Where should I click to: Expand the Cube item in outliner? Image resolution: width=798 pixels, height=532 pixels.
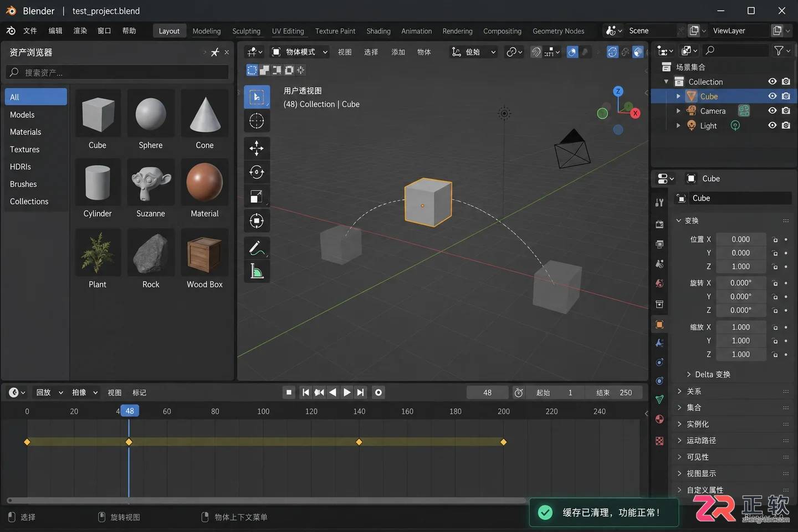[x=678, y=96]
